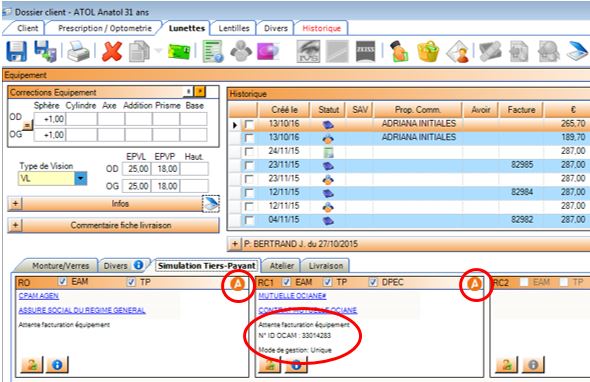The image size is (590, 382).
Task: Click the printer icon in toolbar
Action: [x=78, y=52]
